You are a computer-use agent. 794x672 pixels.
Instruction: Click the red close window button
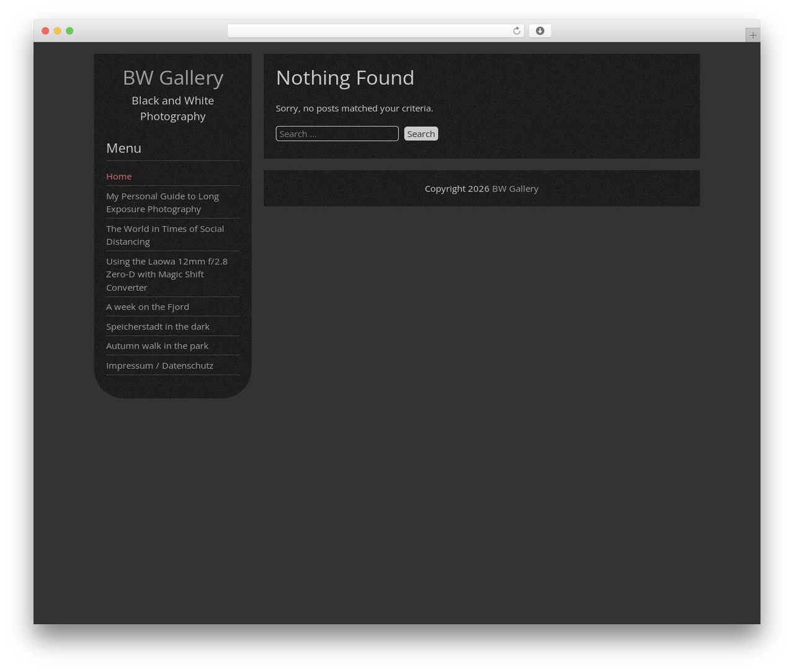(45, 31)
